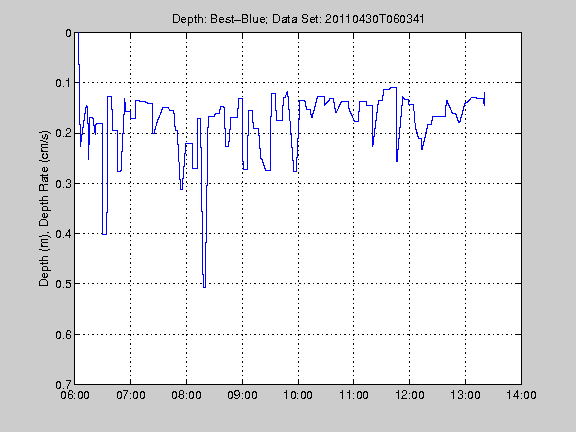Click the 06:00 x-axis tick label
This screenshot has height=432, width=576.
tap(75, 395)
